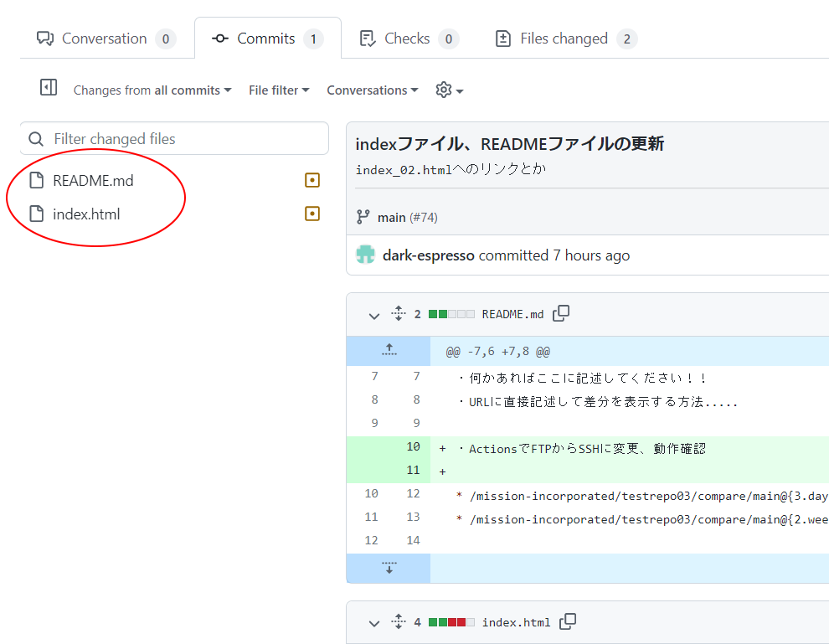Click the modified marker beside README.md
The image size is (829, 644).
[312, 180]
